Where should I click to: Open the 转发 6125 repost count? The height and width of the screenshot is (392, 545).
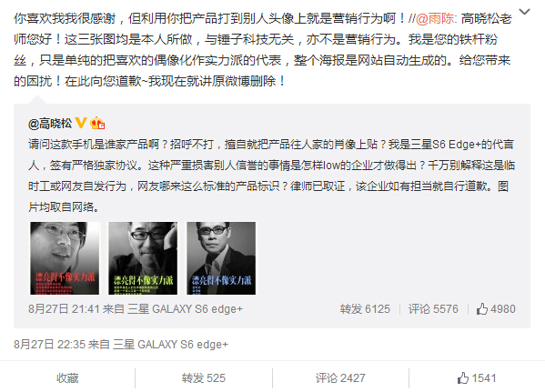365,309
